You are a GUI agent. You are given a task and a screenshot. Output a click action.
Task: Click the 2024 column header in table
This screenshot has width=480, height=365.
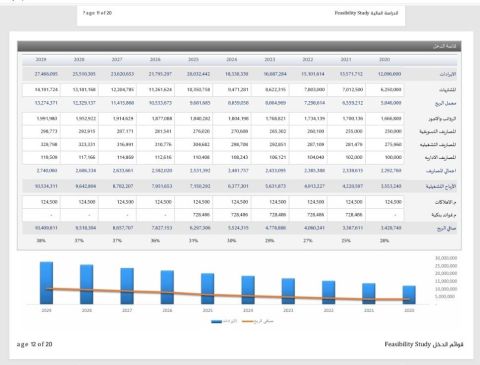[232, 59]
